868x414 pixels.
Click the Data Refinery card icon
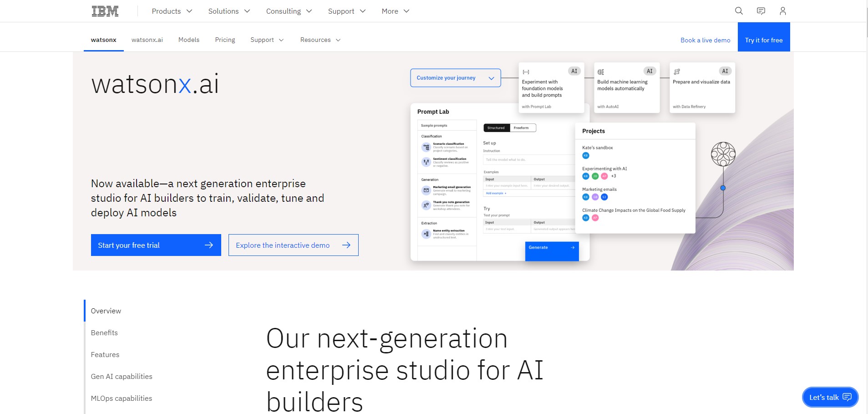click(x=677, y=72)
